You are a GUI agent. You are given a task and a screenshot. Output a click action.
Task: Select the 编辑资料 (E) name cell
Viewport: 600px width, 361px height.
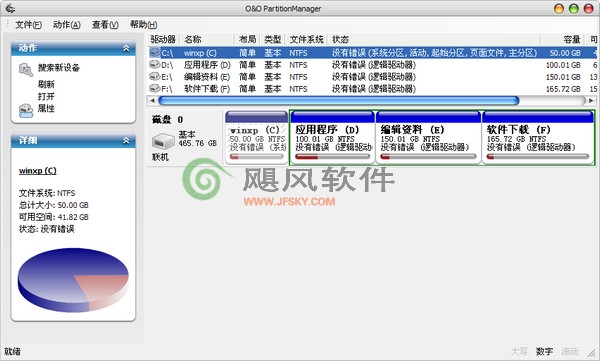pyautogui.click(x=207, y=77)
